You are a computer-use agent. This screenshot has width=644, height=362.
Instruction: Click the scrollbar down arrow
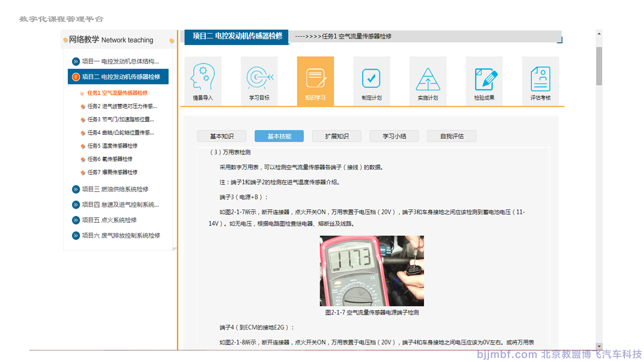(599, 346)
